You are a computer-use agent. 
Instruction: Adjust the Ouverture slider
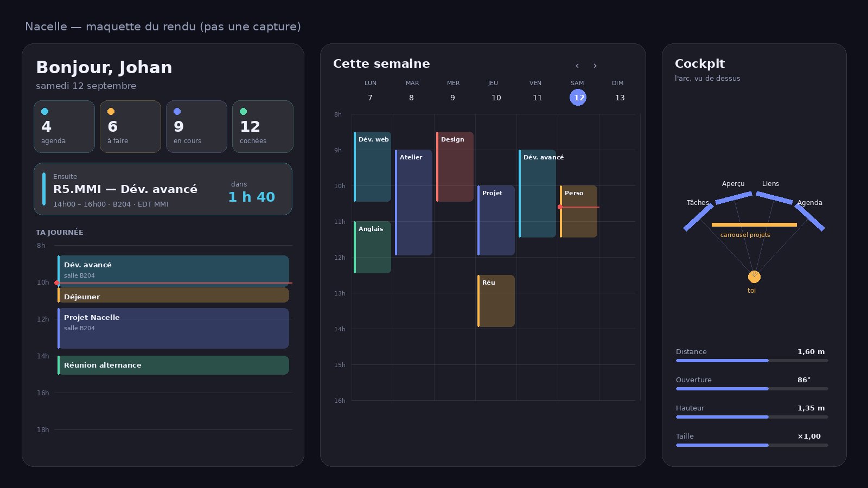752,389
